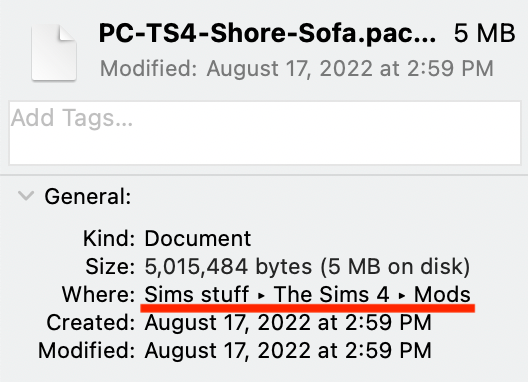Click the blank document file icon

pyautogui.click(x=54, y=53)
